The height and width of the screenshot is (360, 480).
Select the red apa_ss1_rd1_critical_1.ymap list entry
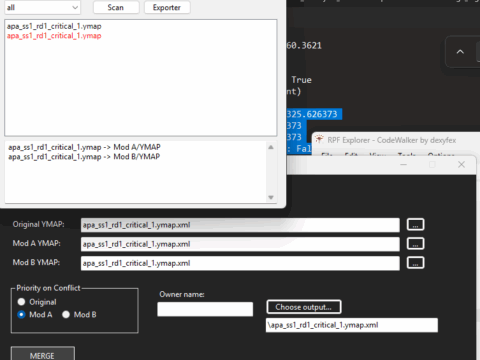click(x=54, y=36)
